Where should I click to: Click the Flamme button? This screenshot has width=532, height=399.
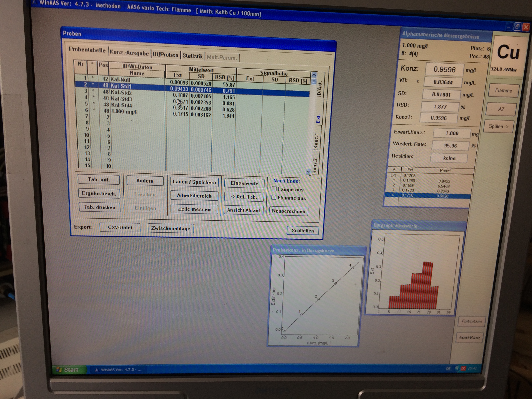[x=503, y=90]
